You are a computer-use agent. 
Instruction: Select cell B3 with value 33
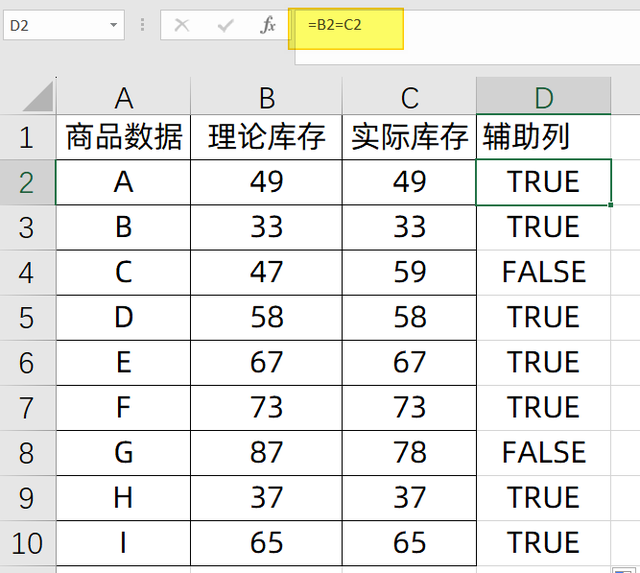click(x=266, y=227)
